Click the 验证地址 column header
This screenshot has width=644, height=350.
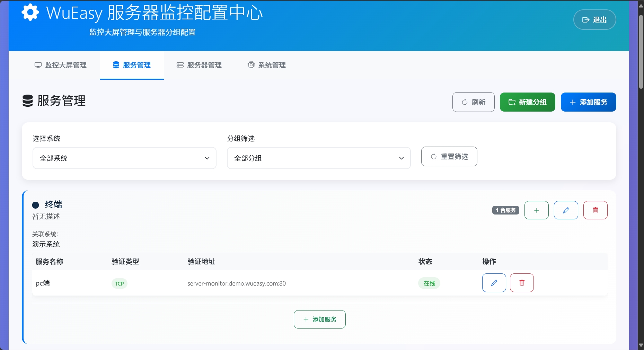pos(201,262)
